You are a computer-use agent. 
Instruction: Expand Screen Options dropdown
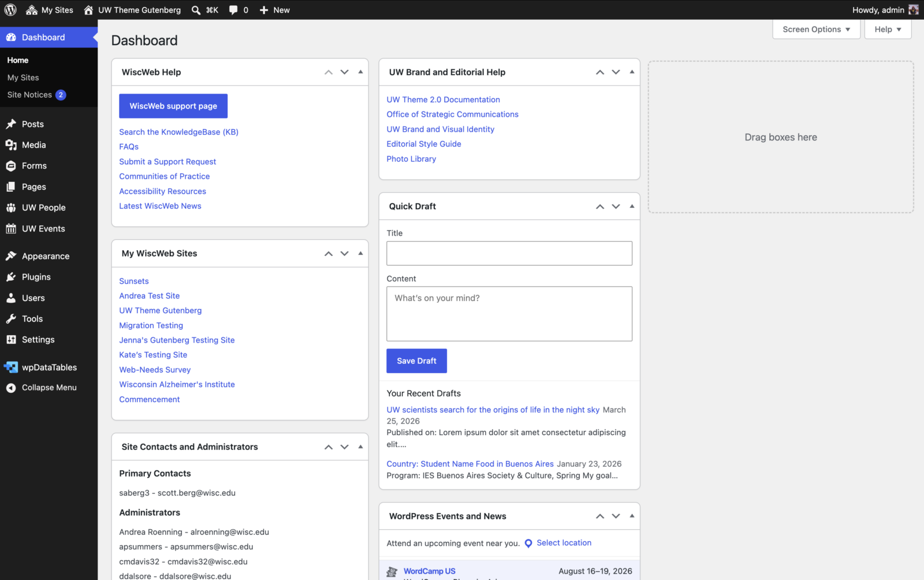coord(817,29)
